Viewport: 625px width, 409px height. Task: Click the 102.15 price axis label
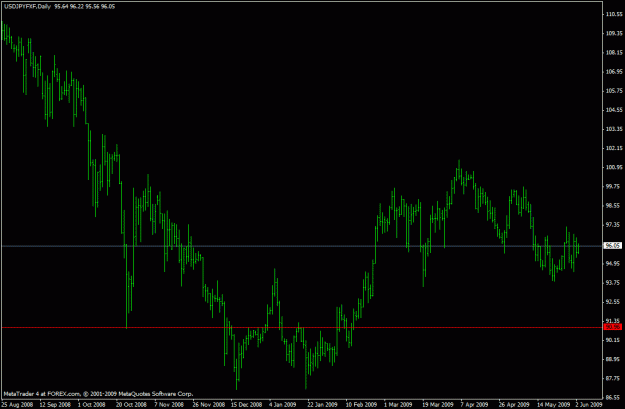tap(614, 148)
